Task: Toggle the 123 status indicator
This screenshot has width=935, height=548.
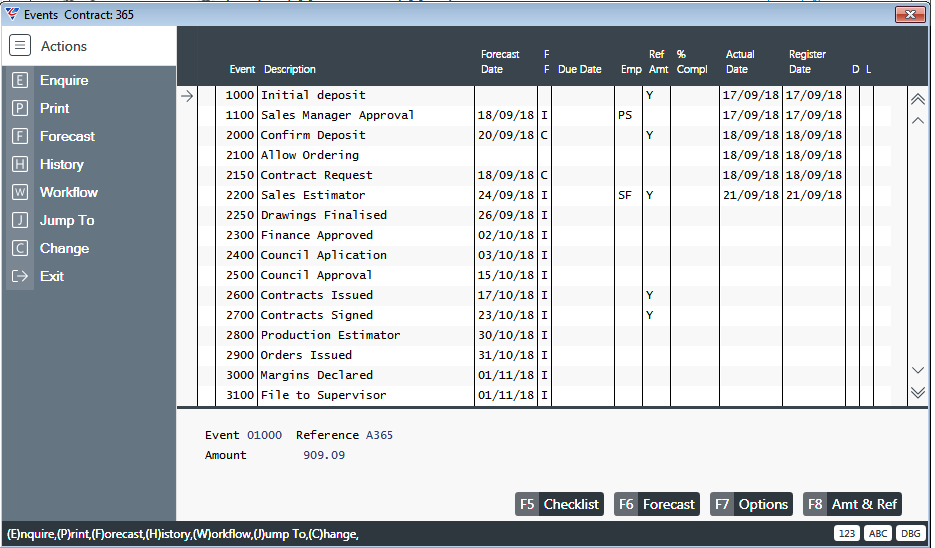Action: [847, 533]
